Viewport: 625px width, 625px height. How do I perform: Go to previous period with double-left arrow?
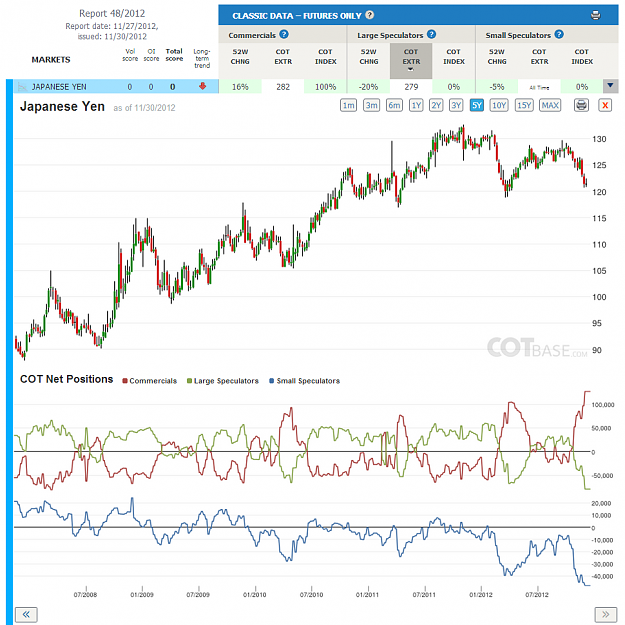(26, 614)
